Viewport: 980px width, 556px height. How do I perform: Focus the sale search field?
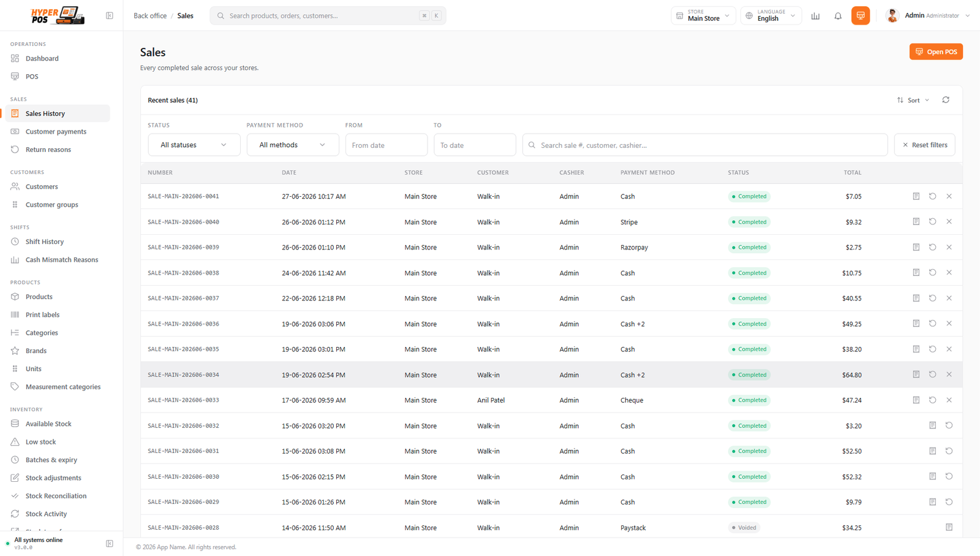pos(704,145)
